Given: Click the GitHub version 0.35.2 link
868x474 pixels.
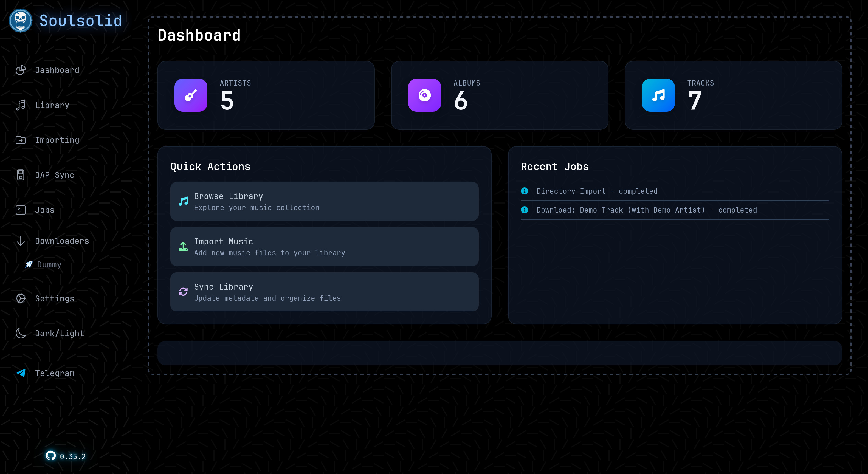Looking at the screenshot, I should 66,456.
